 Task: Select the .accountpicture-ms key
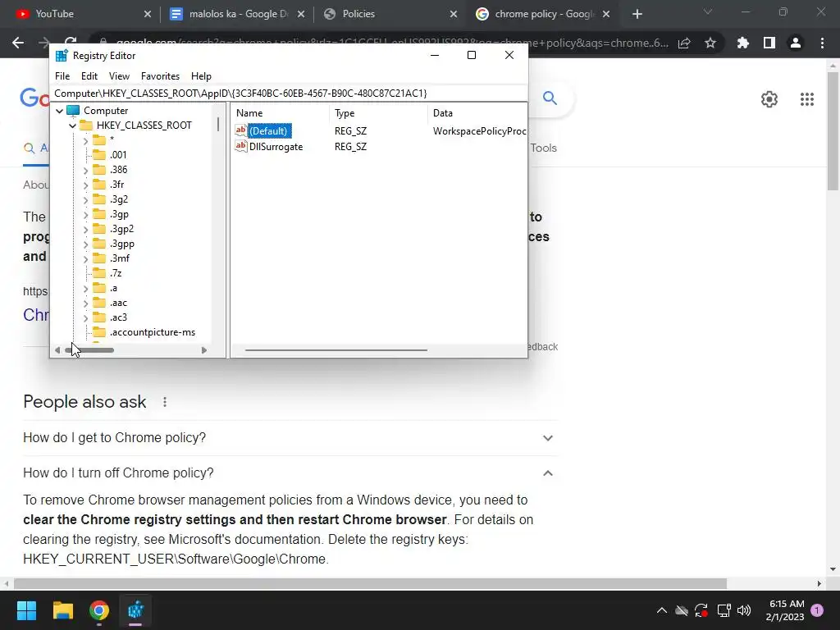pyautogui.click(x=152, y=332)
